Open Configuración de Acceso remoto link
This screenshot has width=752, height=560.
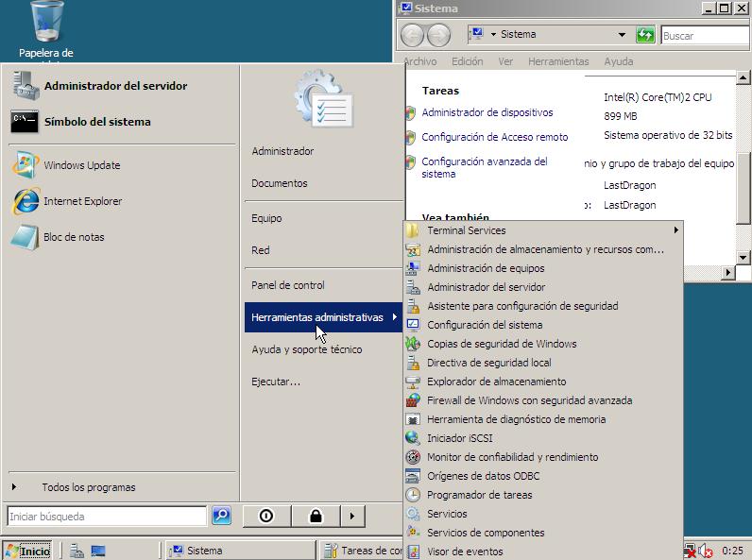pos(494,137)
